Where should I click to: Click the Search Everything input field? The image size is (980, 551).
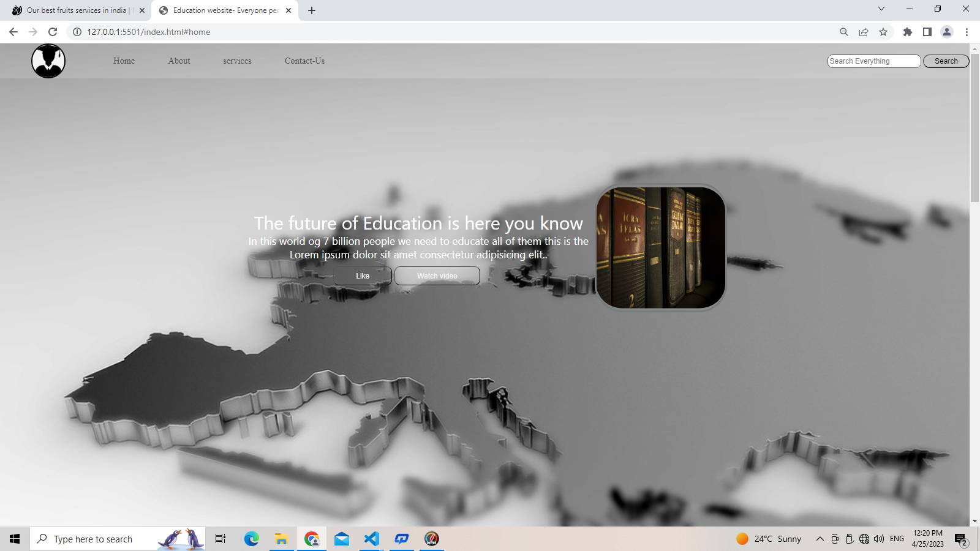[x=873, y=61]
